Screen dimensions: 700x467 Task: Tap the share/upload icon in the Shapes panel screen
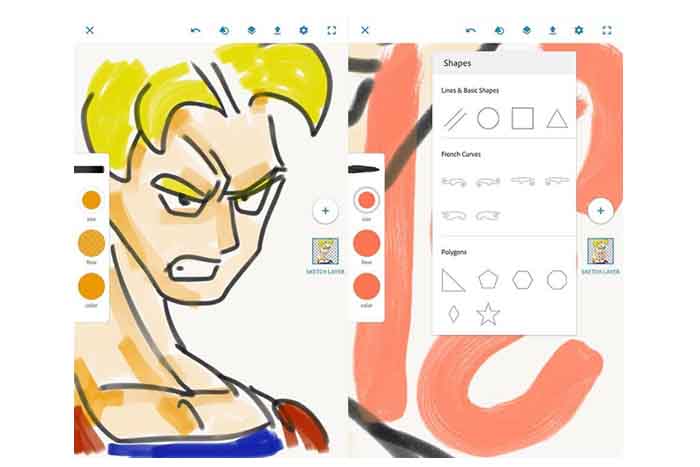[x=553, y=30]
